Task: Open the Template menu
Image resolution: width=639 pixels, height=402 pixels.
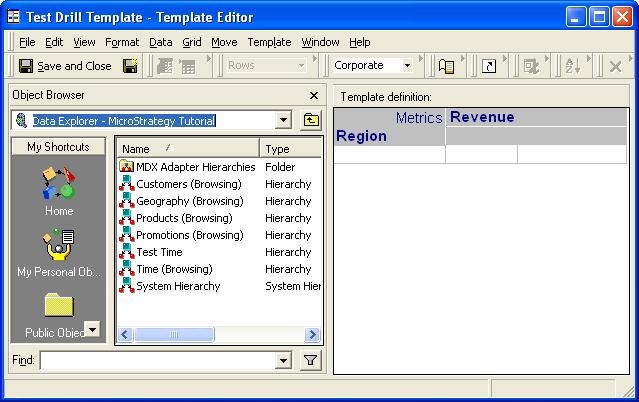Action: (269, 42)
